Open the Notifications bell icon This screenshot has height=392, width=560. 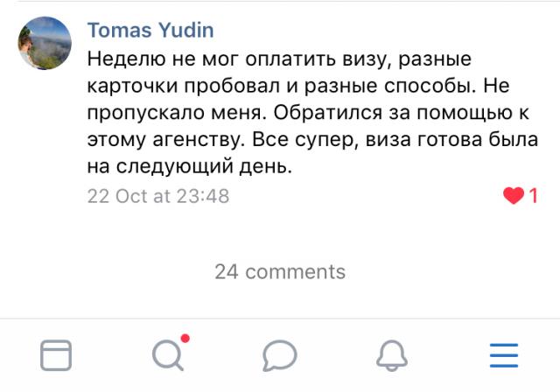[391, 355]
